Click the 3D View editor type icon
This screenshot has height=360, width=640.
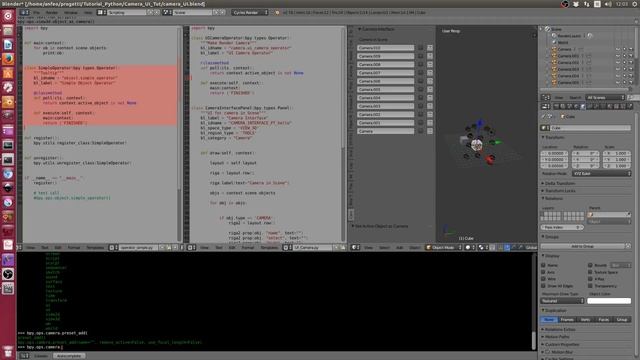pyautogui.click(x=356, y=247)
